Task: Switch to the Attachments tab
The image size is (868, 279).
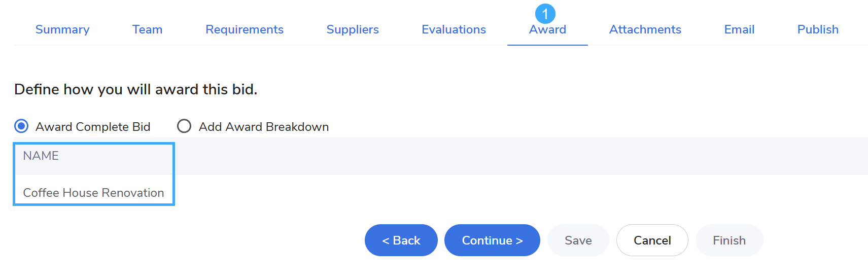Action: 645,29
